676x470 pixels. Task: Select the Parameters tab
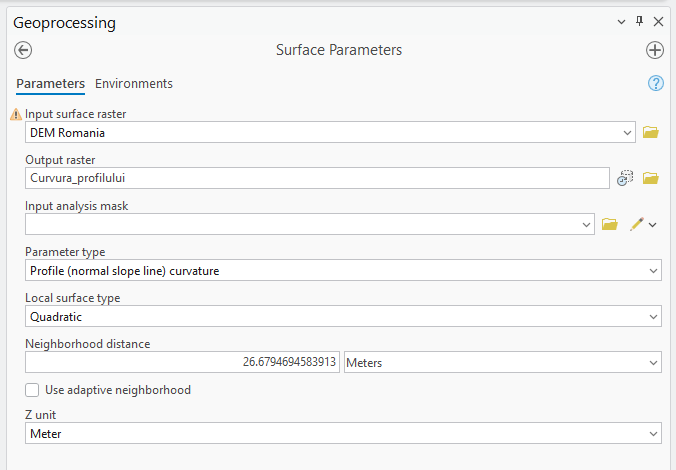(50, 84)
